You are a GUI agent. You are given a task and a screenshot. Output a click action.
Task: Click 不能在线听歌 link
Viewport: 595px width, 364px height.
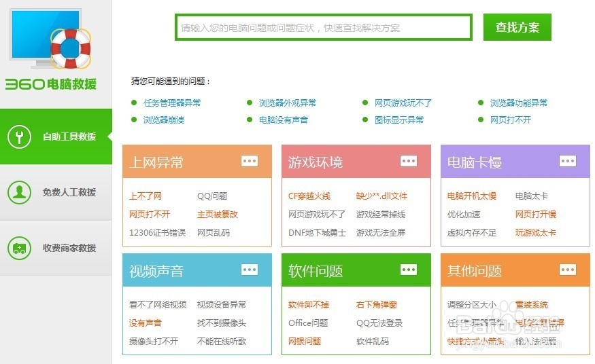tap(222, 342)
